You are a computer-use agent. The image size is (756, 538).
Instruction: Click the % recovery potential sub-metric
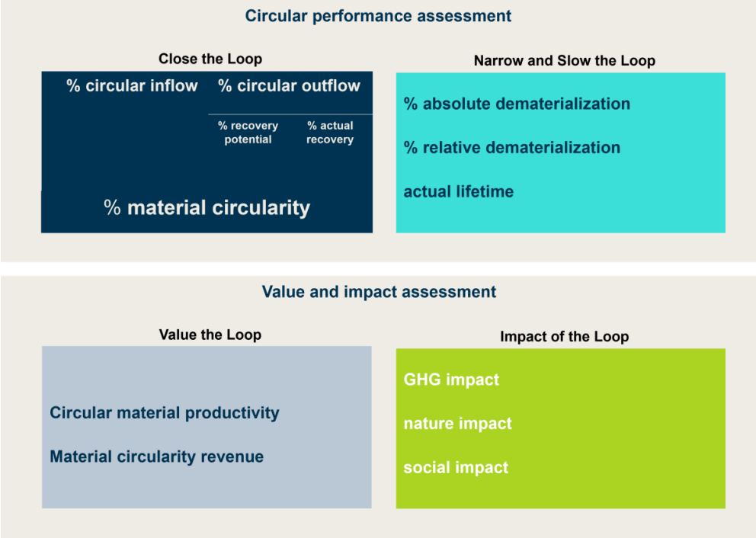[x=248, y=133]
